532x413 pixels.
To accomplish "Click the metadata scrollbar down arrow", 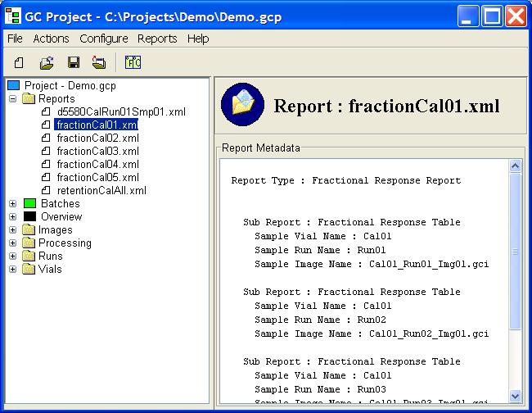I will 515,396.
